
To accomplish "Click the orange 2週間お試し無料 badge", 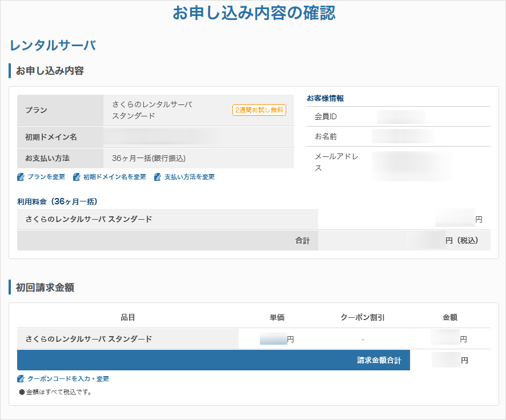I will 258,111.
